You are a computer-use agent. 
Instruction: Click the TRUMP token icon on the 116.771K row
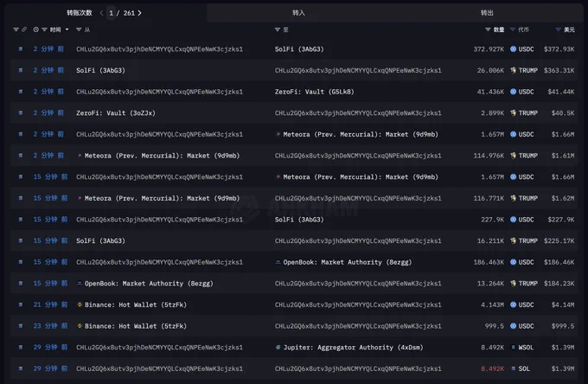(x=514, y=198)
